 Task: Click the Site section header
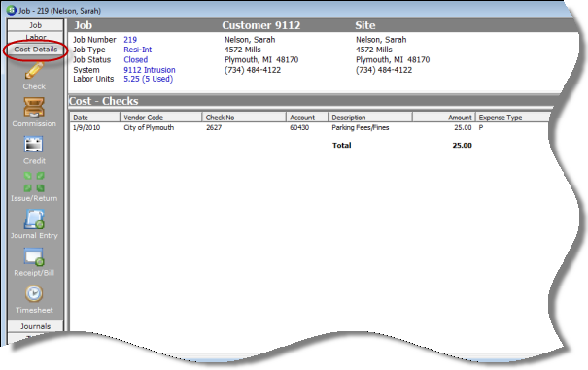tap(365, 25)
